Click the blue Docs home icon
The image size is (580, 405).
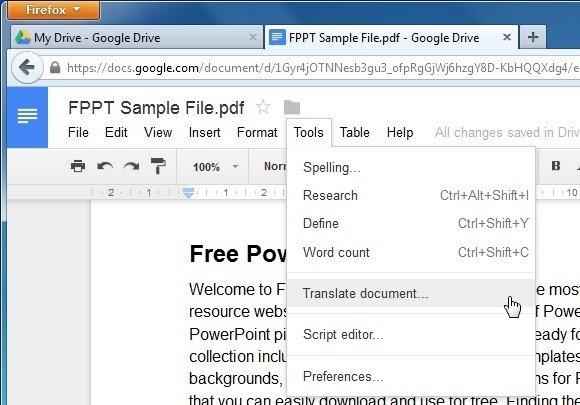pos(27,117)
